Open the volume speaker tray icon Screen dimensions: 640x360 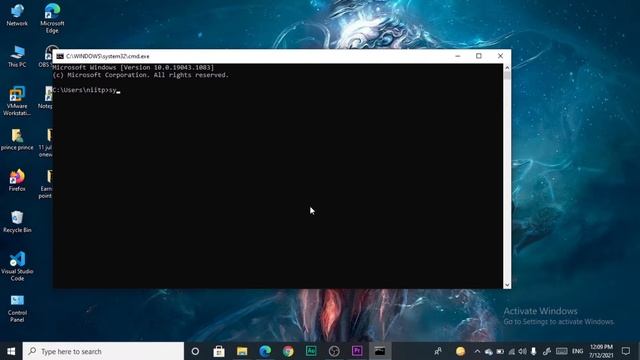coord(522,351)
